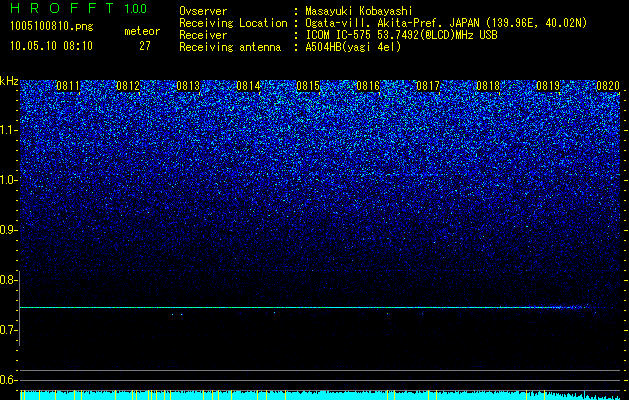Click the 0815 time marker
This screenshot has height=400, width=629.
pos(308,86)
